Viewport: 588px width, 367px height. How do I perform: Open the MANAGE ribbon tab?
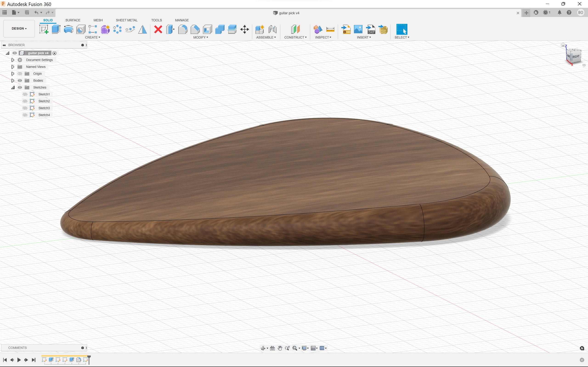pyautogui.click(x=181, y=20)
